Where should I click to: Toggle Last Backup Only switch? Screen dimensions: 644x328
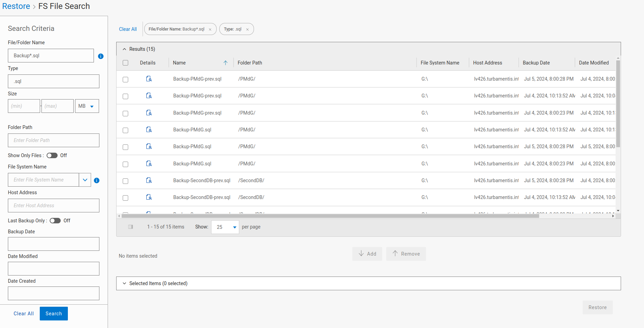[x=55, y=221]
